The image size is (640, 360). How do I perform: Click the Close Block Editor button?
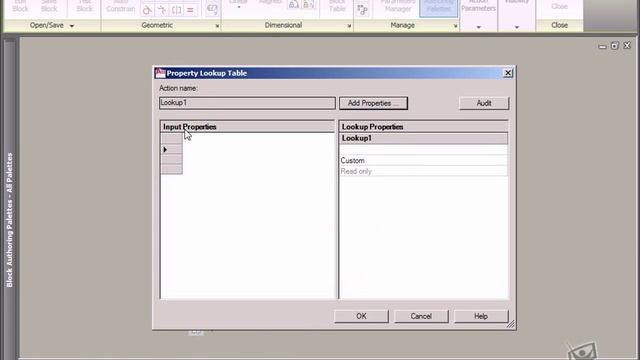(x=559, y=6)
